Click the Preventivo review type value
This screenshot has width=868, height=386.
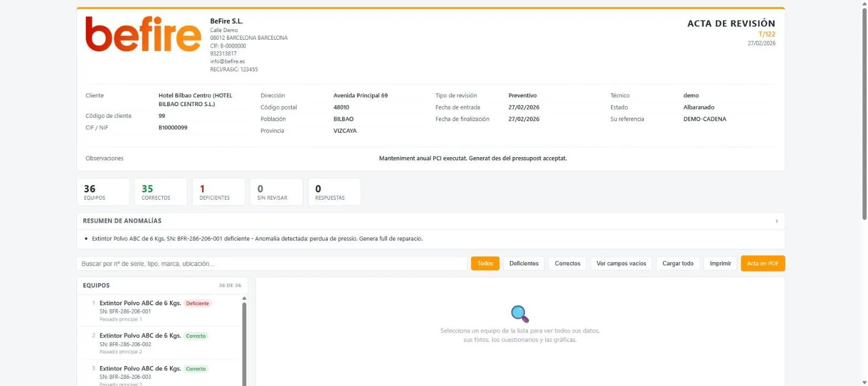[x=523, y=96]
